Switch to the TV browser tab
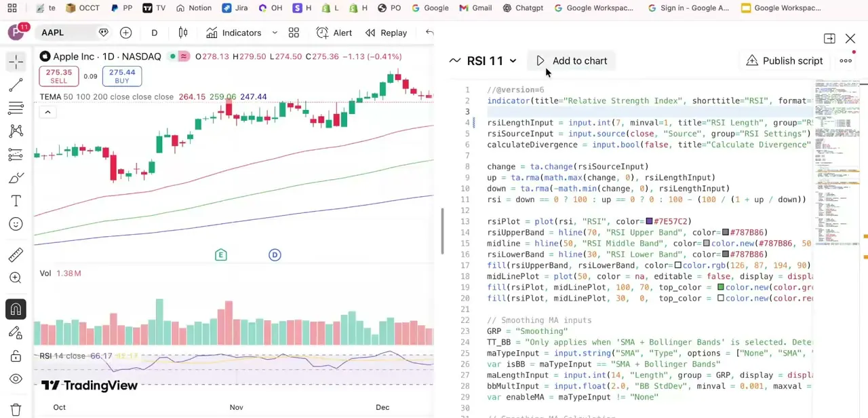 point(154,8)
